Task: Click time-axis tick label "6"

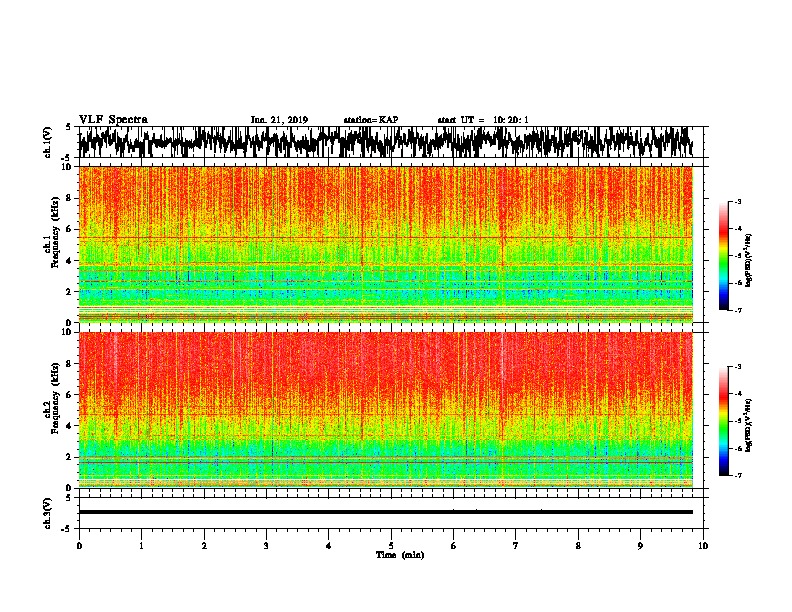Action: (454, 546)
